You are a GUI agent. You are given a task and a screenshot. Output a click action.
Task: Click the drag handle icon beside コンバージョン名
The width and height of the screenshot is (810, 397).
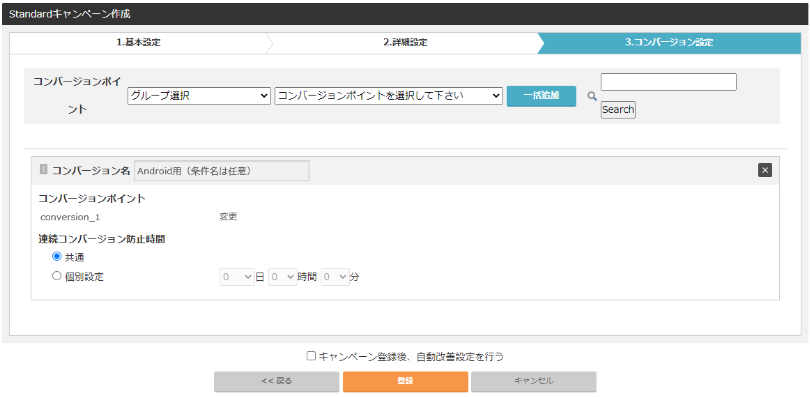[x=44, y=169]
